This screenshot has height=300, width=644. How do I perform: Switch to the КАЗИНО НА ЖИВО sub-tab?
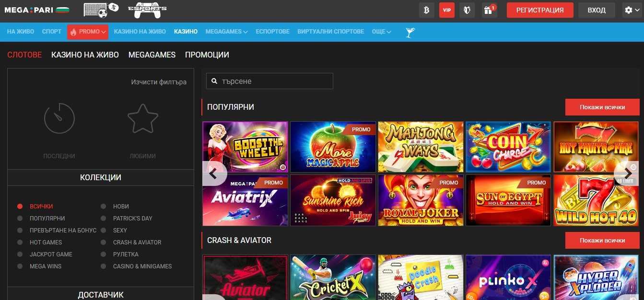[x=85, y=55]
